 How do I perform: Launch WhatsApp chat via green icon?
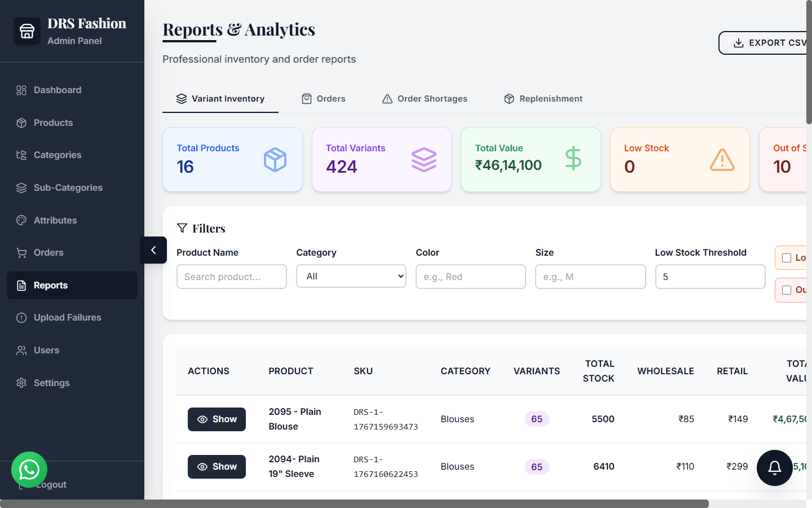(x=29, y=470)
